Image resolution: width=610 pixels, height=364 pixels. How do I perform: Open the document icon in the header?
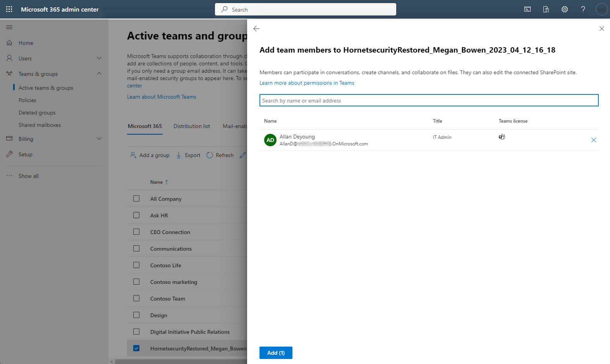[546, 9]
